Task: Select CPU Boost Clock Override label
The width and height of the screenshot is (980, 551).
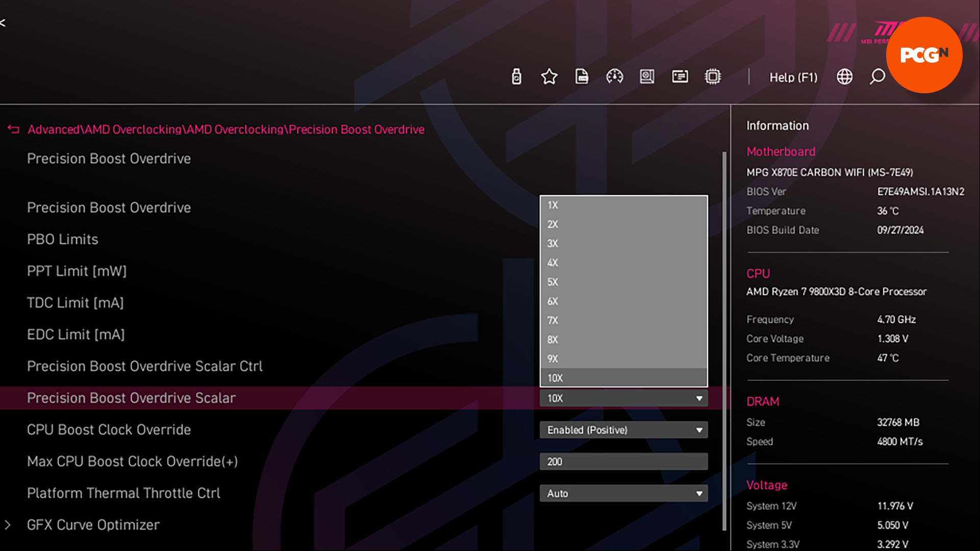Action: click(x=109, y=430)
